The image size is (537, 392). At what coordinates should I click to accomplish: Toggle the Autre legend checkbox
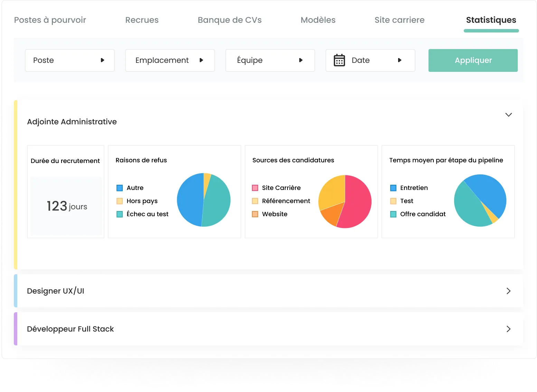[x=120, y=188]
